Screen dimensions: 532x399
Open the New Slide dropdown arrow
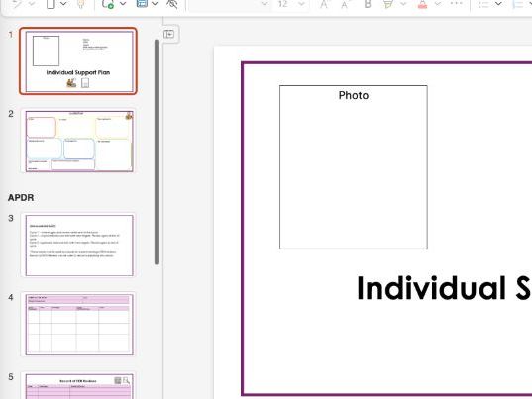(123, 4)
